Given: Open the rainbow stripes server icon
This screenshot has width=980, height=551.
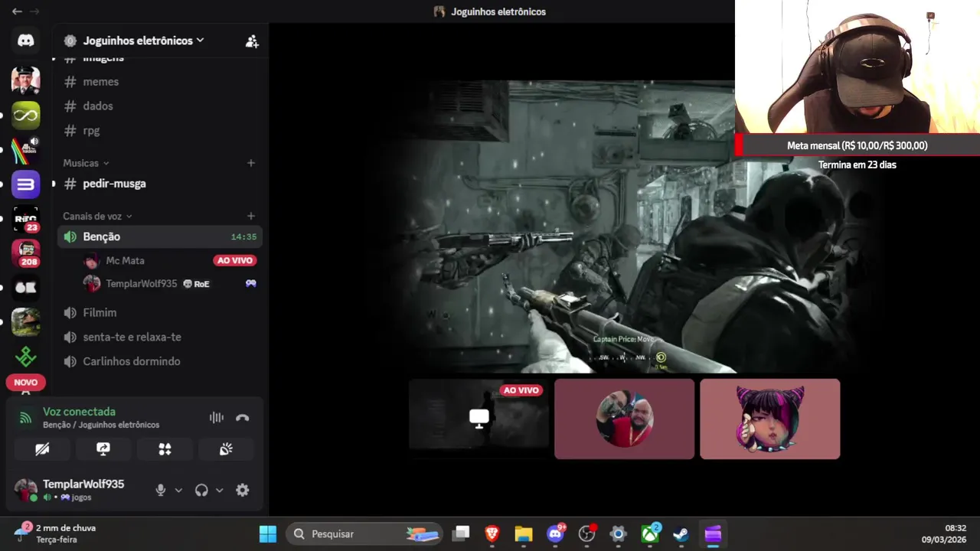Looking at the screenshot, I should pos(25,150).
